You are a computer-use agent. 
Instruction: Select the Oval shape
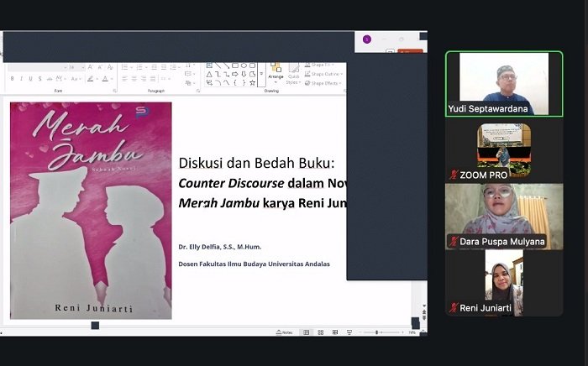pos(244,65)
